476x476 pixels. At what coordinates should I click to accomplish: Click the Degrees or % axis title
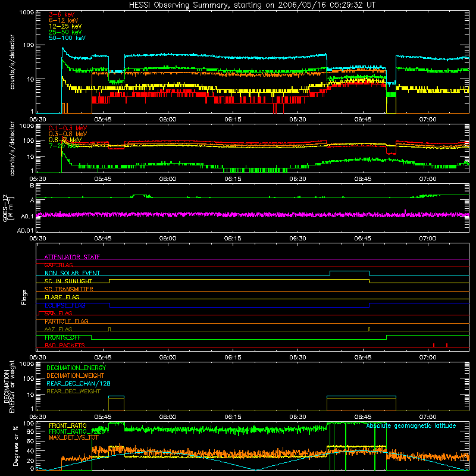tap(15, 446)
